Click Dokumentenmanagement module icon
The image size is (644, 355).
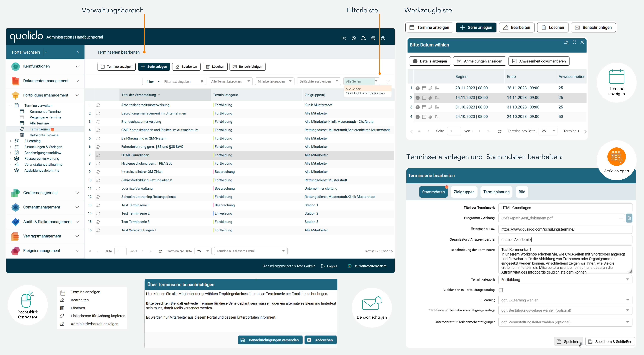pos(15,81)
